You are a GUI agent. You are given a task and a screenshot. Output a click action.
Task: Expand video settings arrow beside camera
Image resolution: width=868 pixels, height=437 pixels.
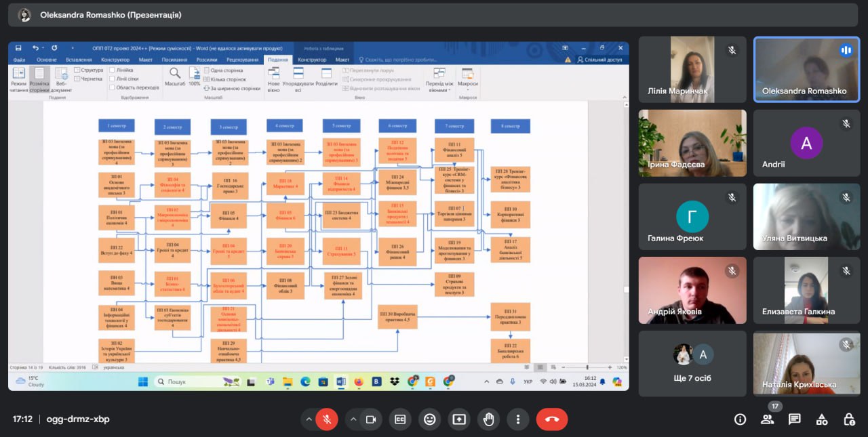pyautogui.click(x=353, y=419)
